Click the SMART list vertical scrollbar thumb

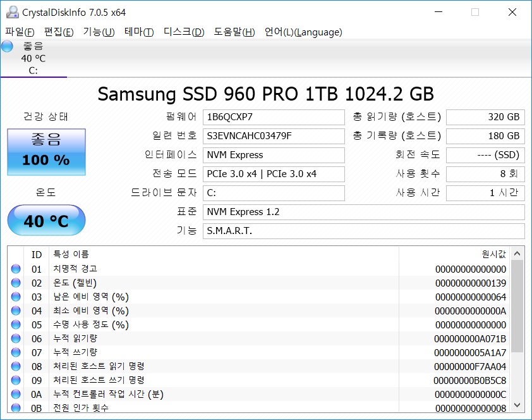[517, 306]
